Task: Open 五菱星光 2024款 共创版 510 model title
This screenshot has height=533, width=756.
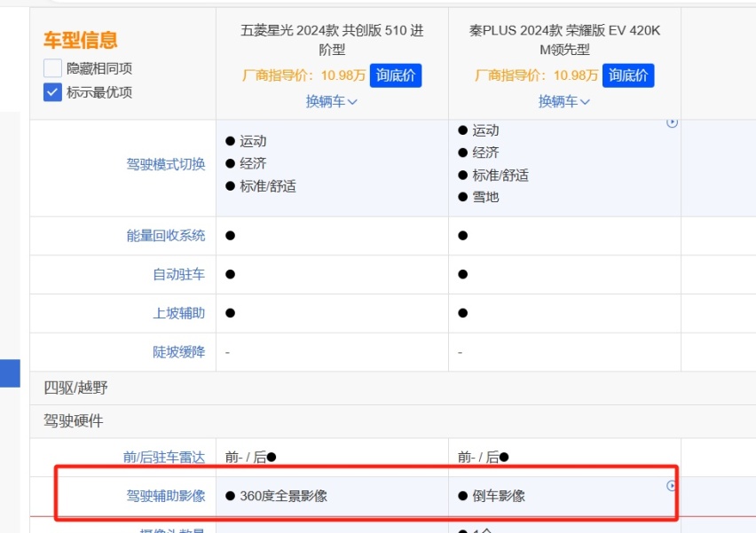Action: click(332, 40)
